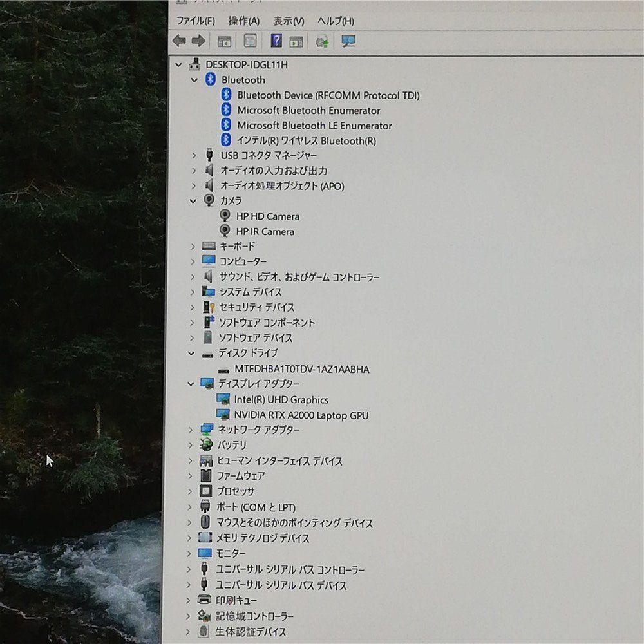
Task: Open the 表示(V) menu
Action: [289, 21]
